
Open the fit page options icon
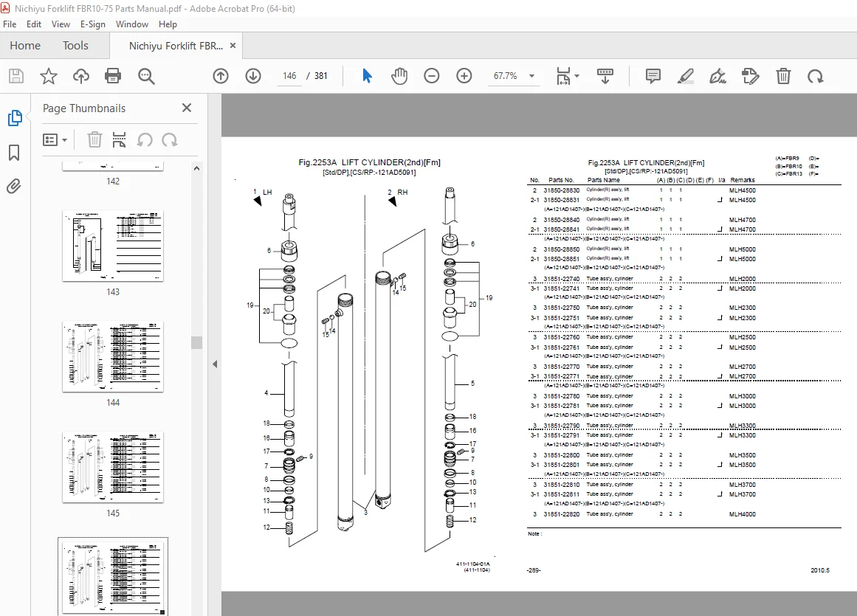click(568, 76)
